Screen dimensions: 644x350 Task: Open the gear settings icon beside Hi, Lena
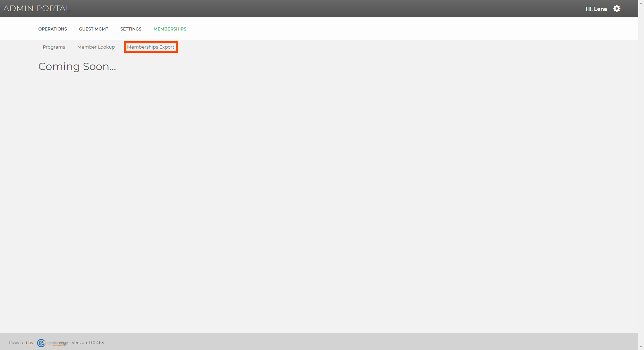click(x=617, y=9)
